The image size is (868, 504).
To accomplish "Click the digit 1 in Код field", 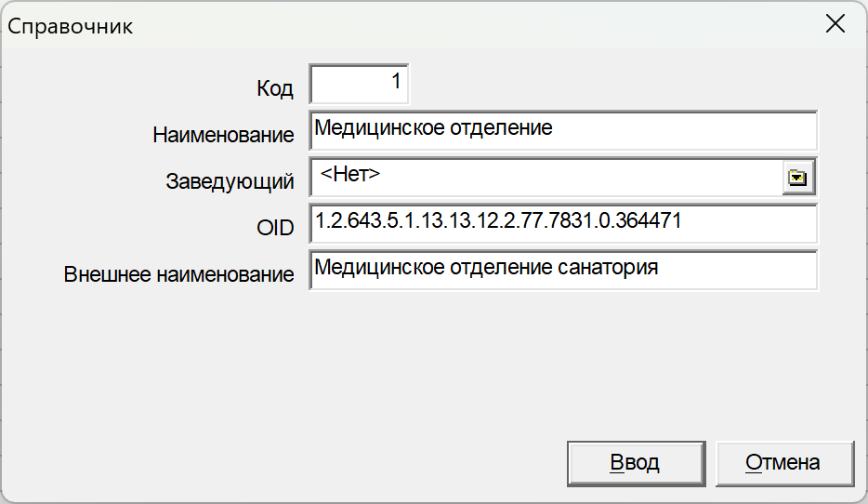I will pos(396,82).
